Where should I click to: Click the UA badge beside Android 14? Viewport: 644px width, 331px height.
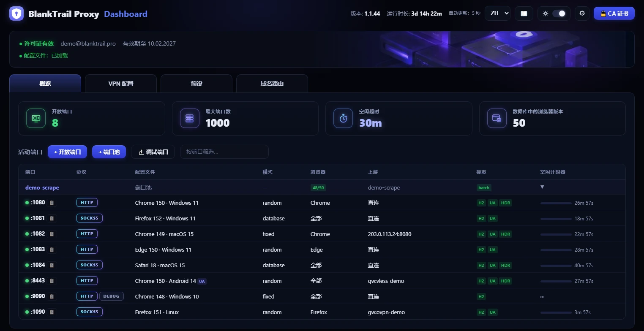(202, 281)
